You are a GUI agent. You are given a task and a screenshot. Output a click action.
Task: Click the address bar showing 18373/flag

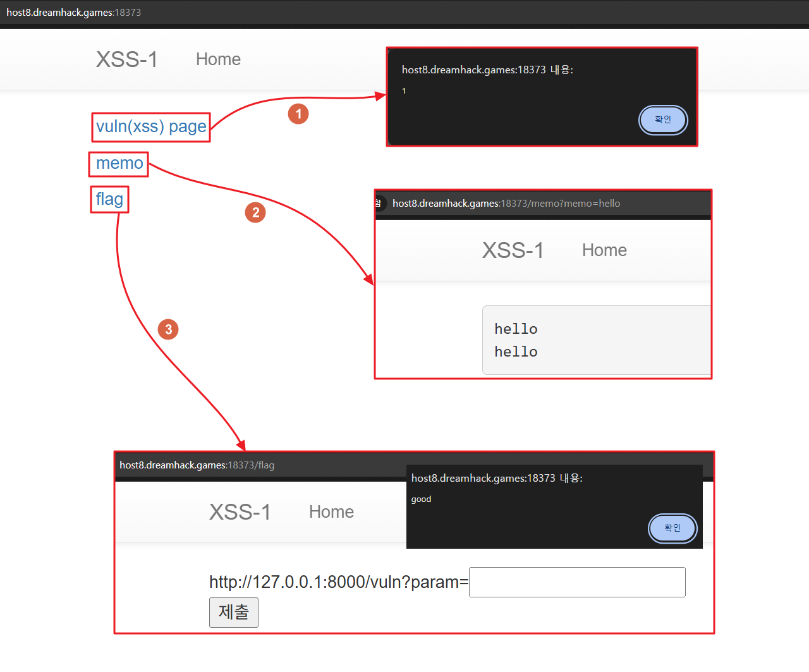[197, 465]
